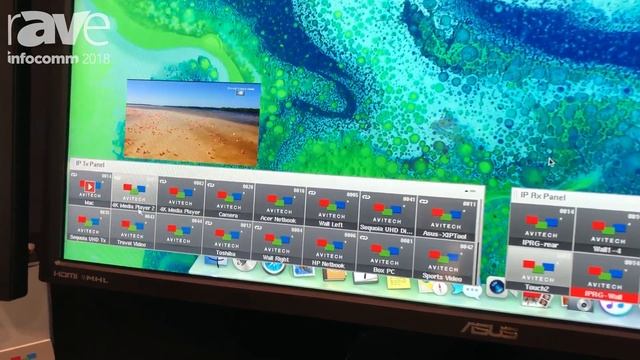Select the Sequoia UHD Tx source tile
This screenshot has height=360, width=640.
click(89, 225)
